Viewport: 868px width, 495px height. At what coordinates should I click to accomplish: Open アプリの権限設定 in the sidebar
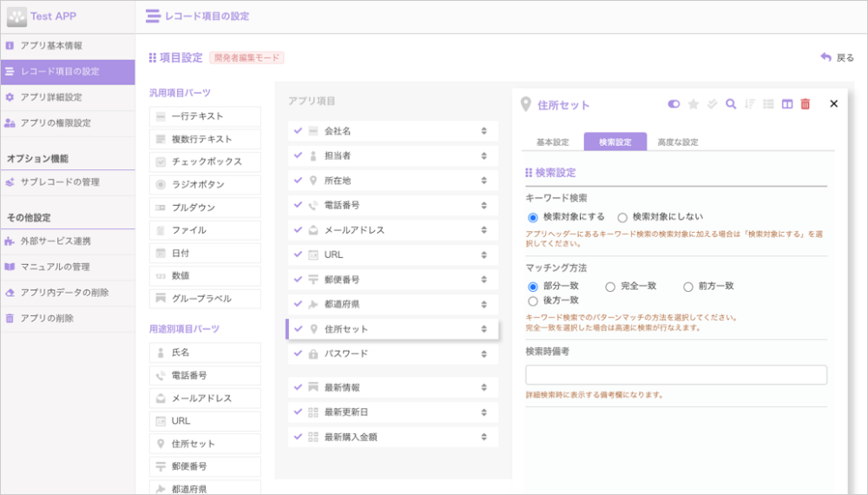[x=68, y=123]
